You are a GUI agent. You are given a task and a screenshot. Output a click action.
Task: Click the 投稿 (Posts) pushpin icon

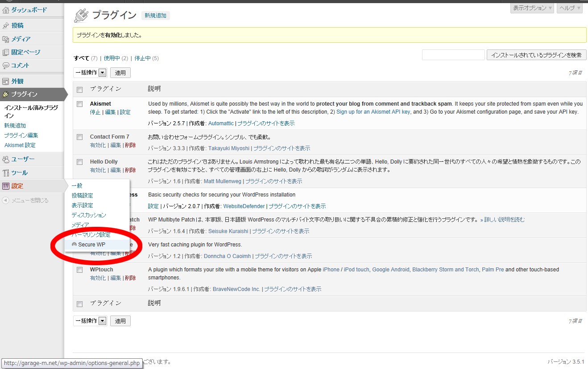point(6,26)
